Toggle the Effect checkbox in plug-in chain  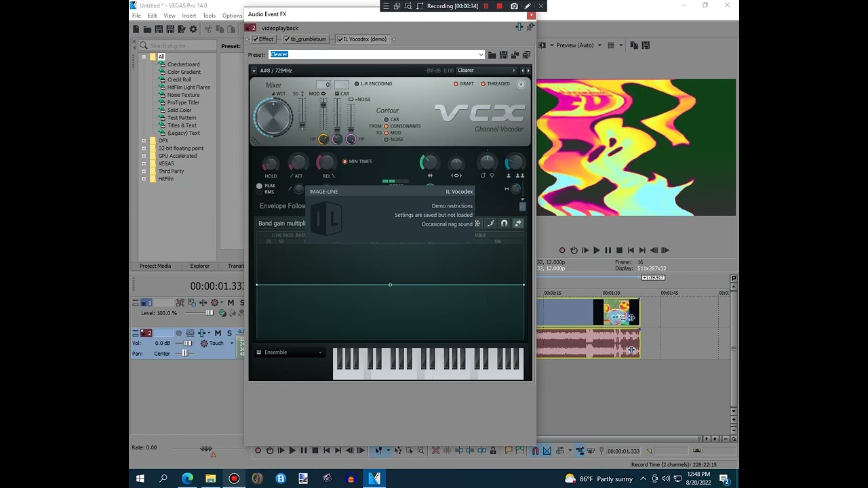point(256,39)
